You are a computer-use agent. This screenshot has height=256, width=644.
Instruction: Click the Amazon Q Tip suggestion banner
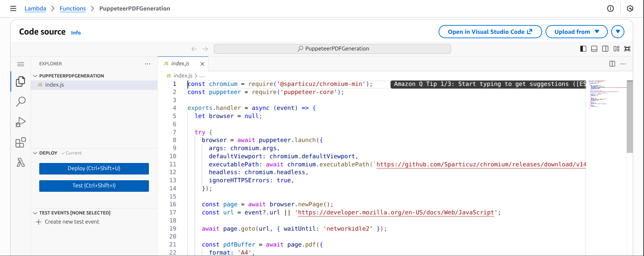click(488, 84)
